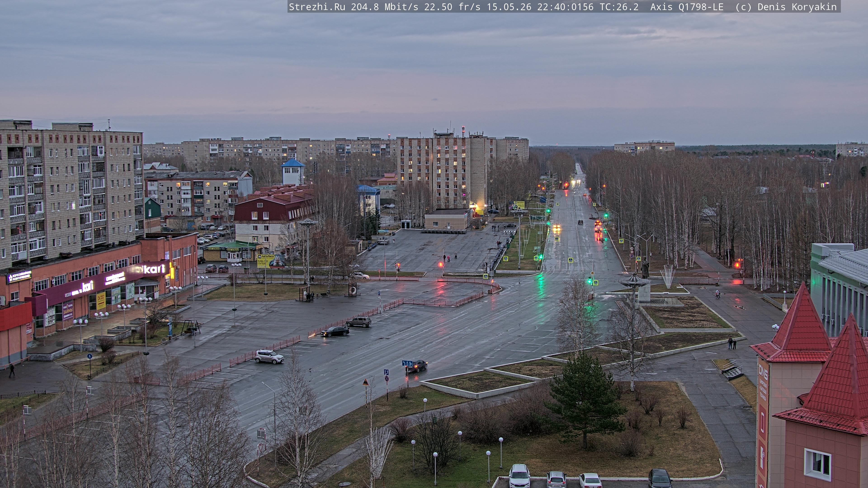The image size is (868, 488).
Task: Click the white hatchback parked by the red fence
Action: [269, 357]
